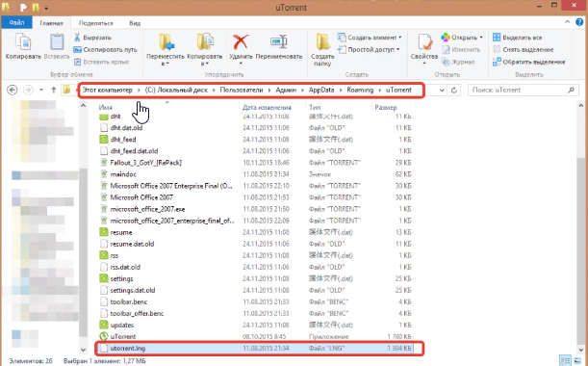
Task: Go back with the Back arrow
Action: coord(13,91)
